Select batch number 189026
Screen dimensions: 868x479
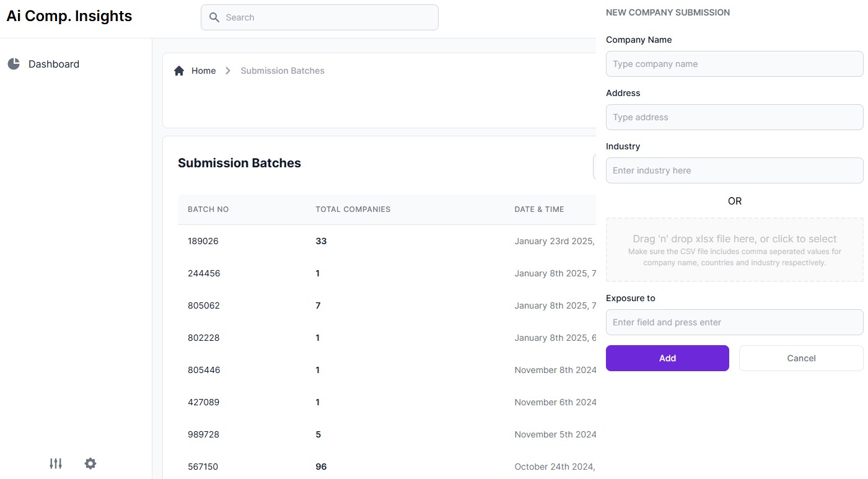[x=203, y=241]
